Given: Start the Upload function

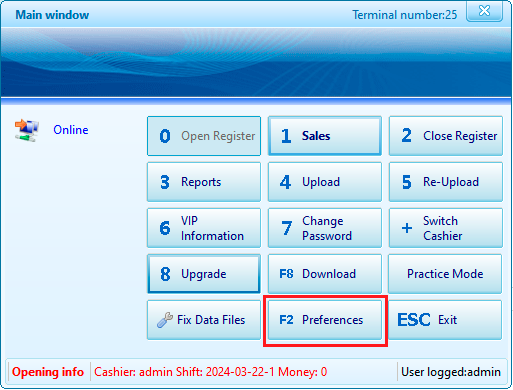Looking at the screenshot, I should (325, 182).
